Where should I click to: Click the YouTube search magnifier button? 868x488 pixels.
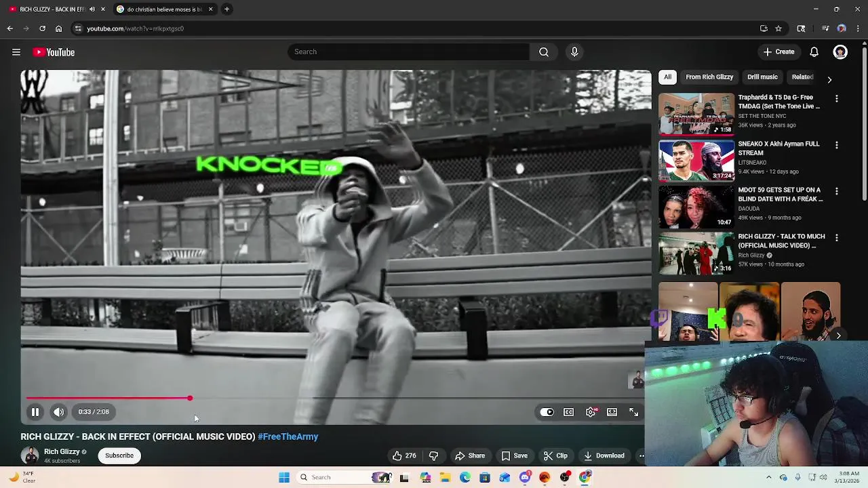coord(544,52)
